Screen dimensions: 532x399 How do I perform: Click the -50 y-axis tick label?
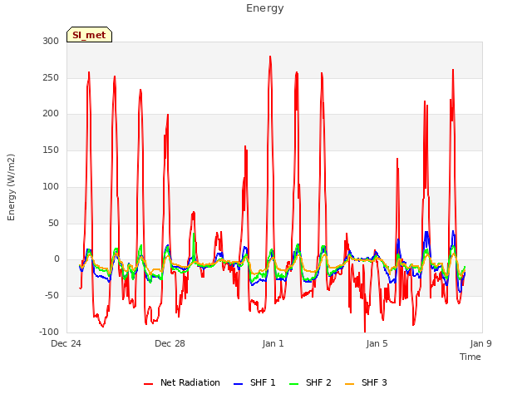pyautogui.click(x=52, y=296)
